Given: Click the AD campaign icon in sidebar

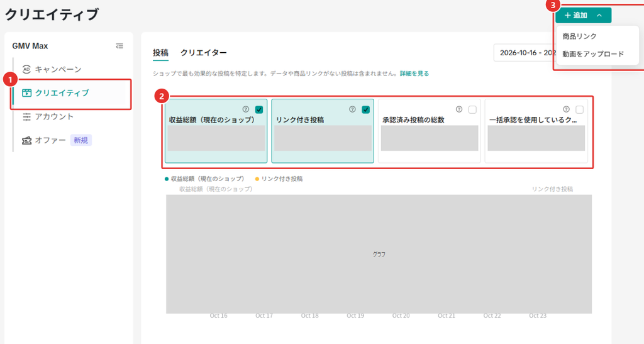Looking at the screenshot, I should [26, 69].
